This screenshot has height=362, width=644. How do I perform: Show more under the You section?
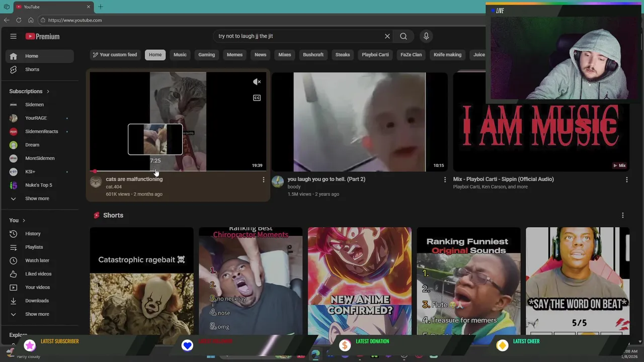(x=40, y=314)
